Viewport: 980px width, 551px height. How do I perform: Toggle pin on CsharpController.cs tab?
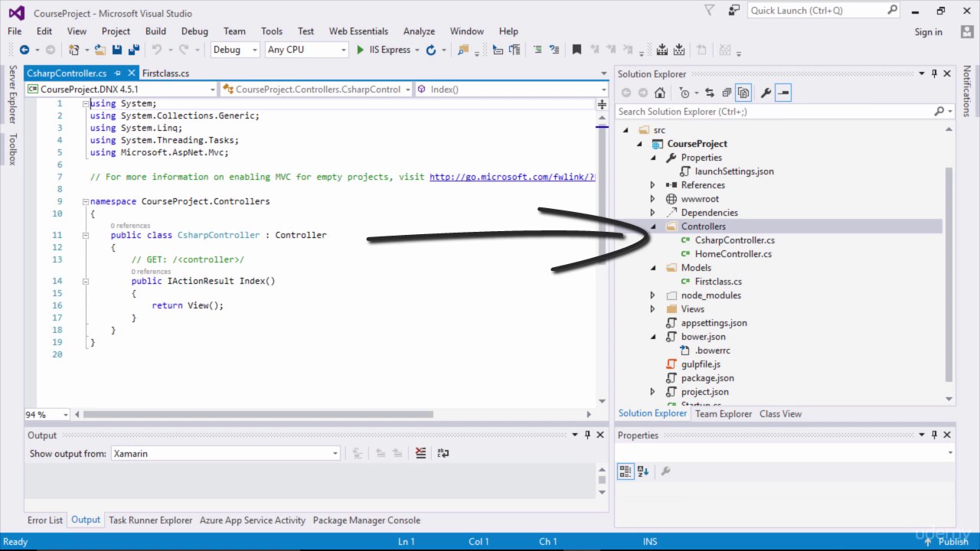(118, 73)
